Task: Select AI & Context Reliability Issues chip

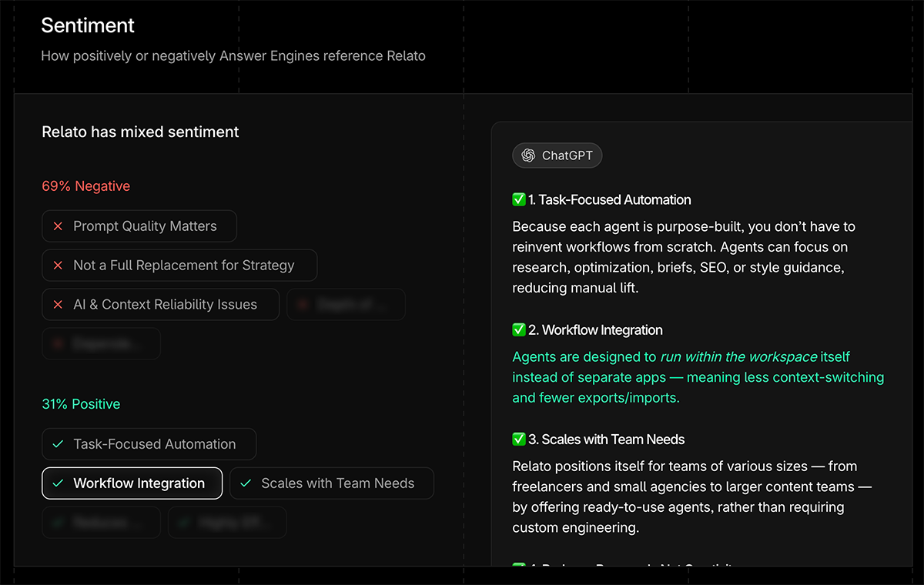Action: click(160, 305)
